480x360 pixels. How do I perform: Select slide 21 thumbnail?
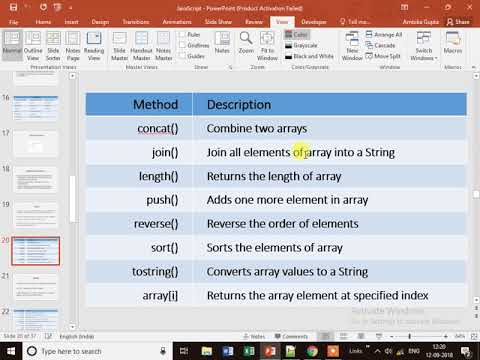click(x=36, y=287)
